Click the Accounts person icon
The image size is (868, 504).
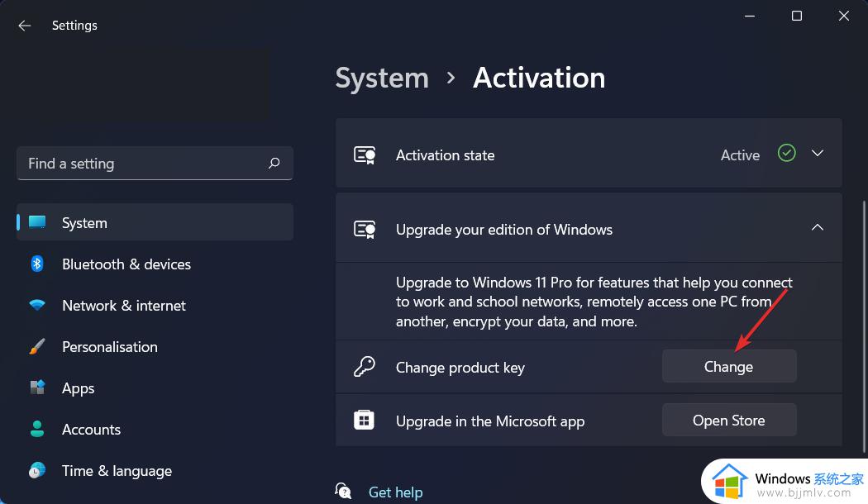point(37,429)
